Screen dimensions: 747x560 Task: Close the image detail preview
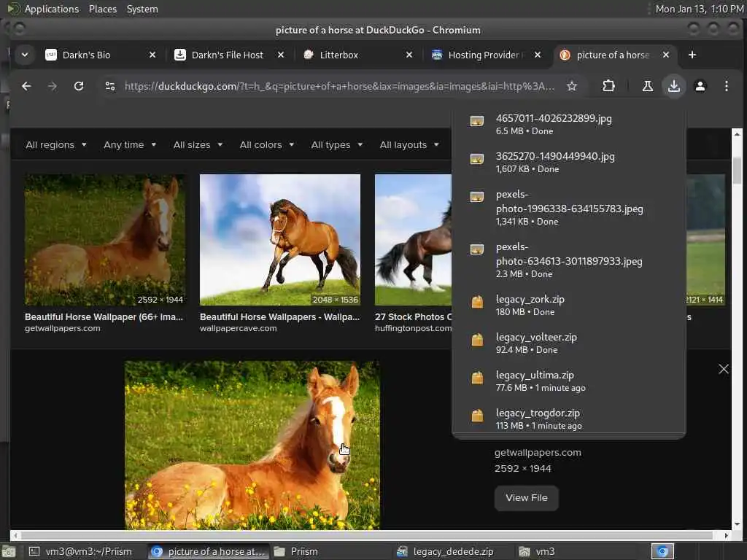click(x=723, y=369)
